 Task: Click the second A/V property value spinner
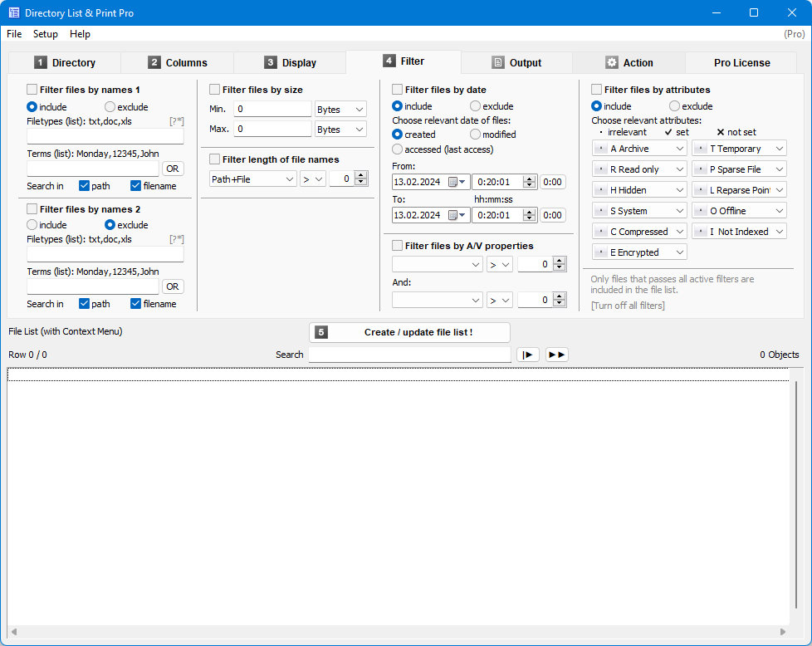click(560, 300)
